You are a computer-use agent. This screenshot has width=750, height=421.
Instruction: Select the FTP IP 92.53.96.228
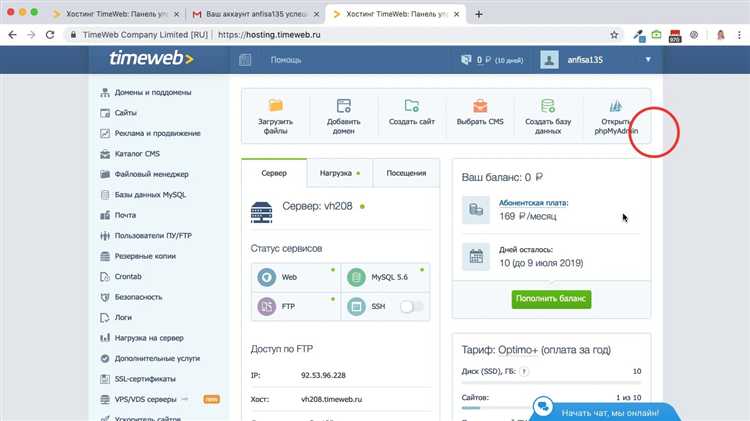323,376
